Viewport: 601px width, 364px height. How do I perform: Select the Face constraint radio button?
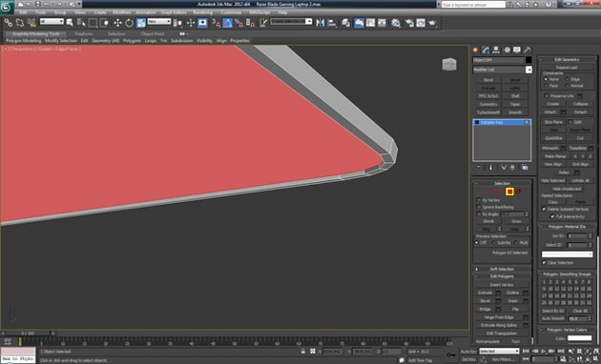[x=546, y=86]
